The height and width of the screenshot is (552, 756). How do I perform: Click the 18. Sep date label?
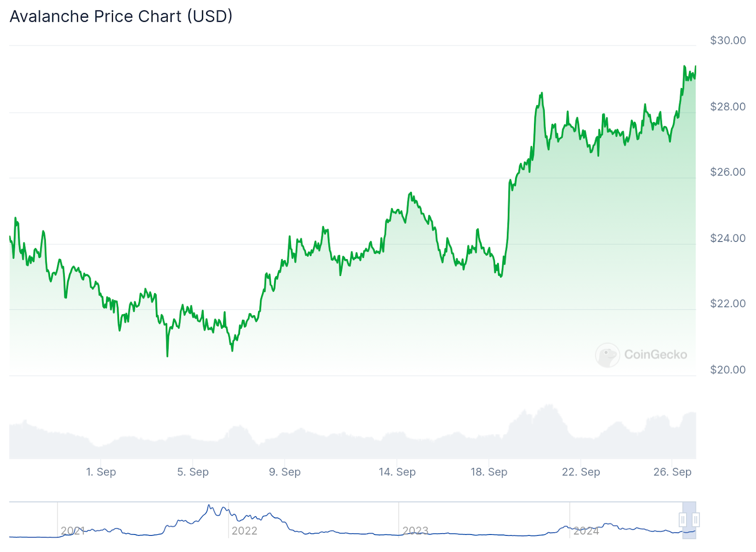[489, 472]
